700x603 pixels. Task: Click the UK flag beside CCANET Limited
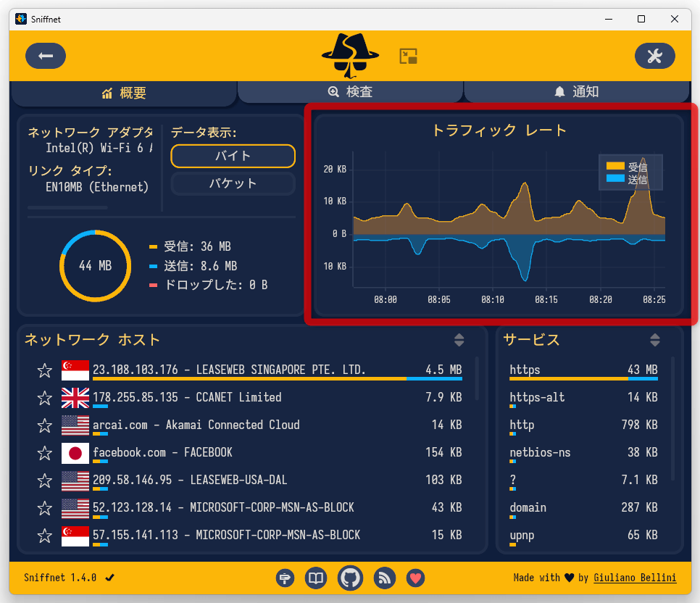click(75, 398)
